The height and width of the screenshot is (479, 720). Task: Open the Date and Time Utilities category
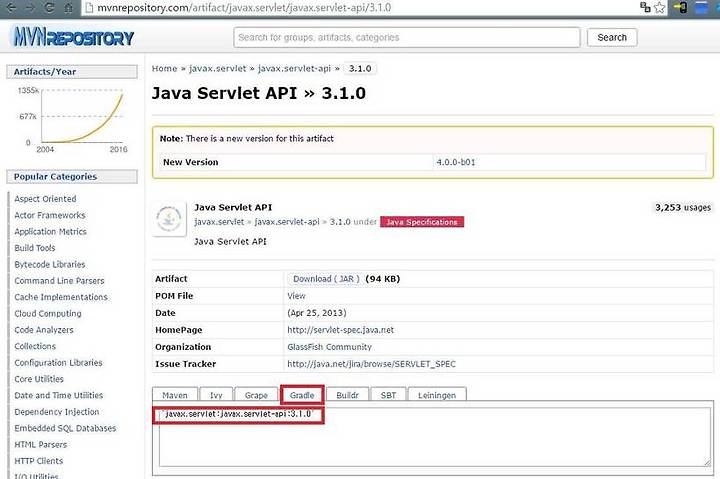(59, 395)
